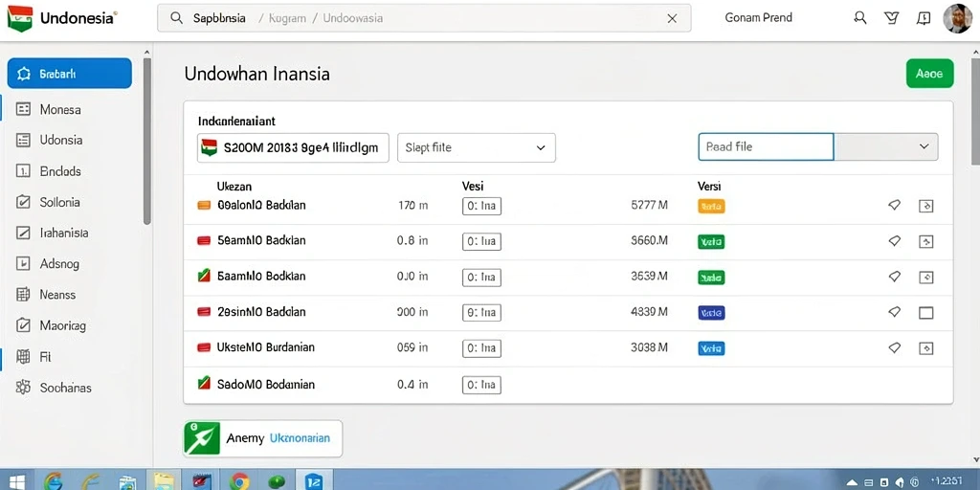Viewport: 980px width, 490px height.
Task: Click the green badge in 3660.M row
Action: (711, 241)
